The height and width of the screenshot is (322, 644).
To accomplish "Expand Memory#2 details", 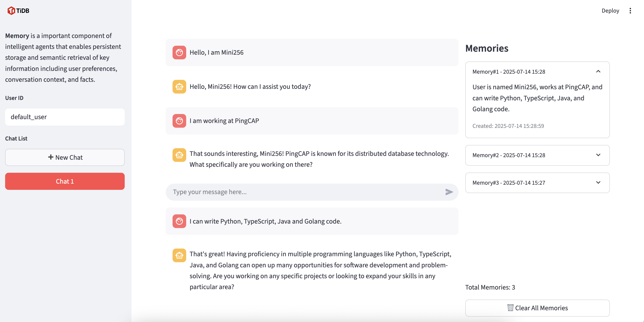I will click(598, 155).
